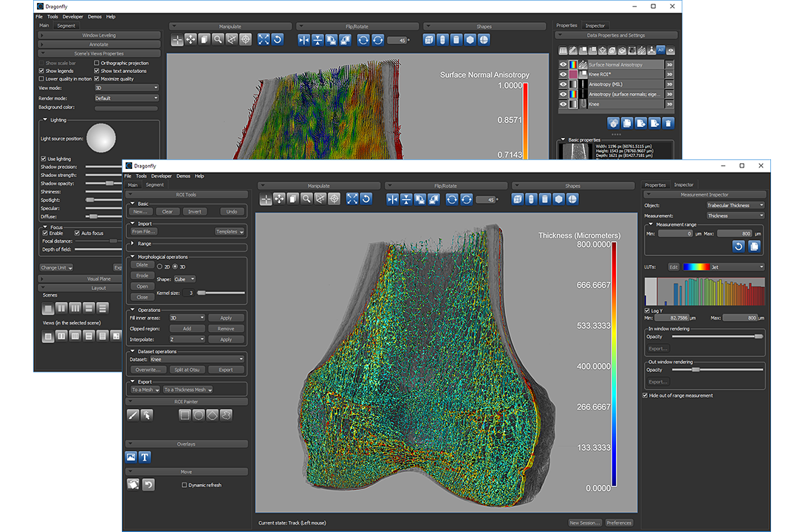Open the Dataset dropdown showing Knee
The image size is (805, 532).
tap(196, 359)
